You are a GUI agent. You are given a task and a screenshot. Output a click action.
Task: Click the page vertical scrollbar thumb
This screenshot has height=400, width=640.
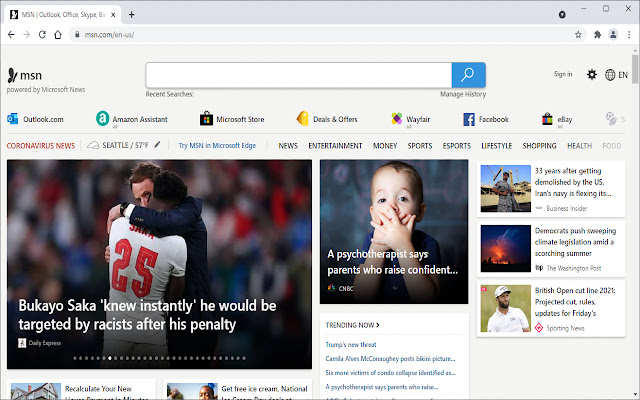click(x=635, y=69)
